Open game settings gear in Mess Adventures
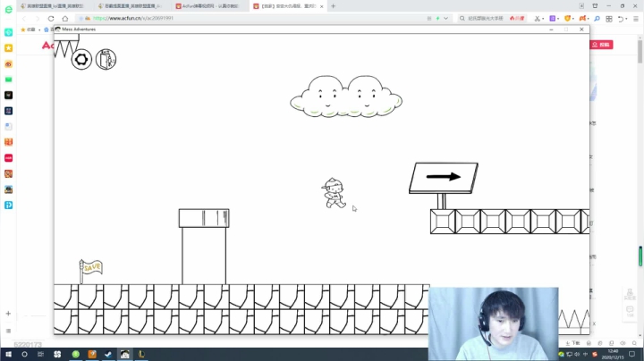Image resolution: width=644 pixels, height=361 pixels. click(81, 60)
